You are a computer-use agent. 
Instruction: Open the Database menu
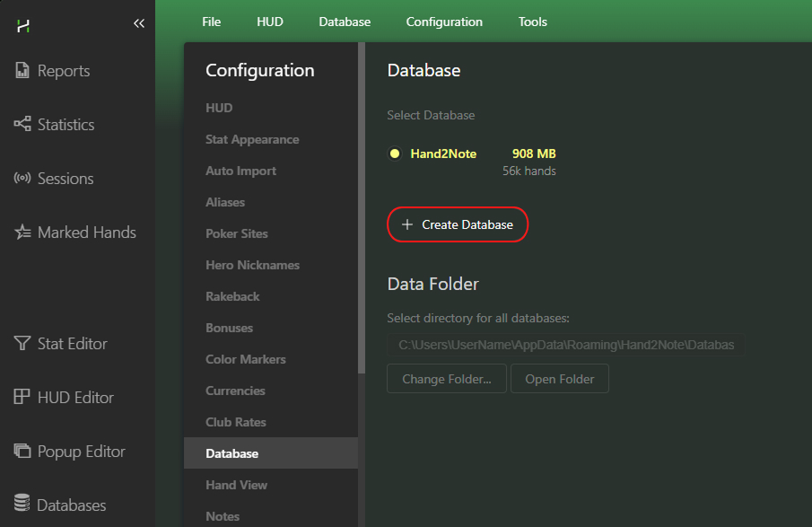(x=345, y=22)
